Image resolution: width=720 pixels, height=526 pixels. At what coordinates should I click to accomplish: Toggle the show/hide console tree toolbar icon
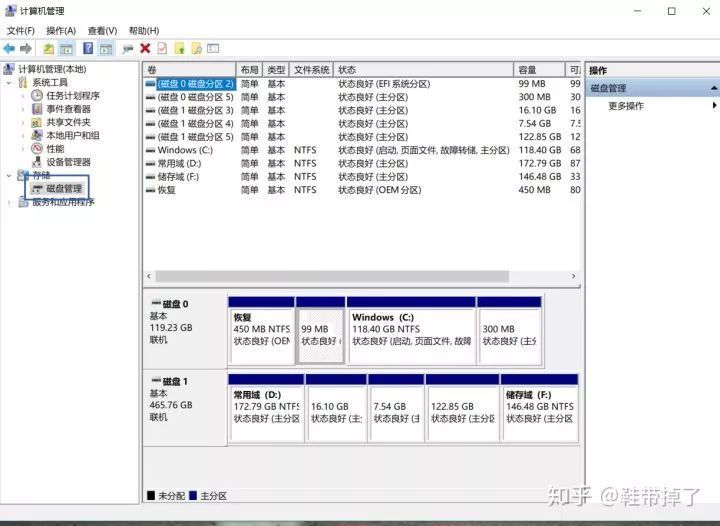point(67,48)
